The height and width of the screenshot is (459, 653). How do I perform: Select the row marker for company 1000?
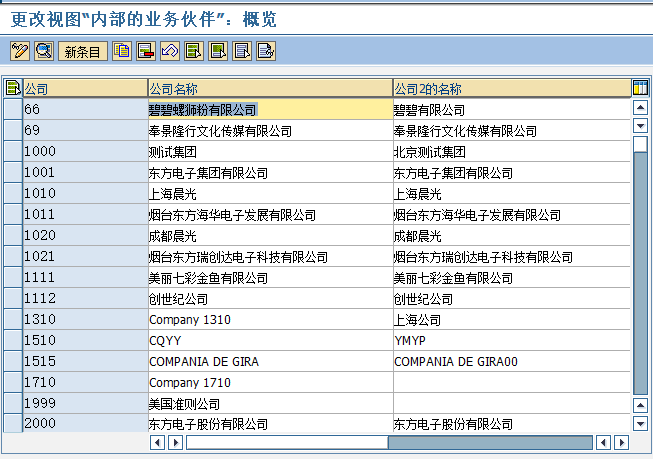click(13, 151)
